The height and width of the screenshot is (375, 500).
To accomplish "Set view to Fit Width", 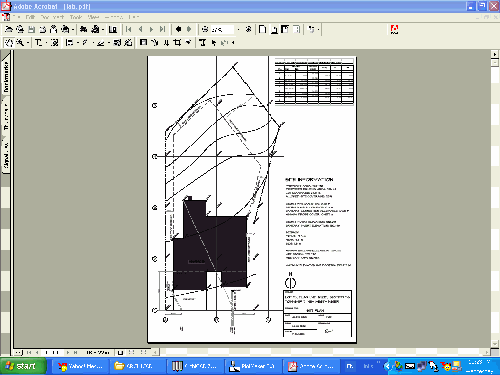I will click(x=285, y=30).
